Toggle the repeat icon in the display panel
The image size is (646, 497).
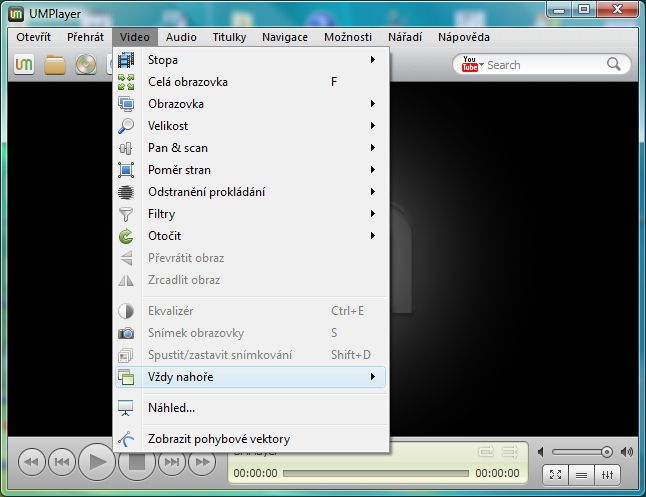click(486, 452)
